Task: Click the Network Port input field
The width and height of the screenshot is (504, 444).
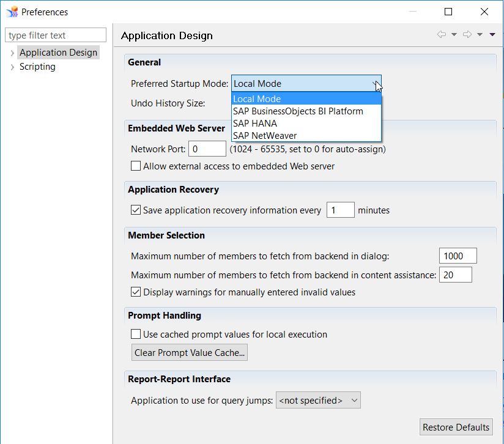Action: point(207,149)
